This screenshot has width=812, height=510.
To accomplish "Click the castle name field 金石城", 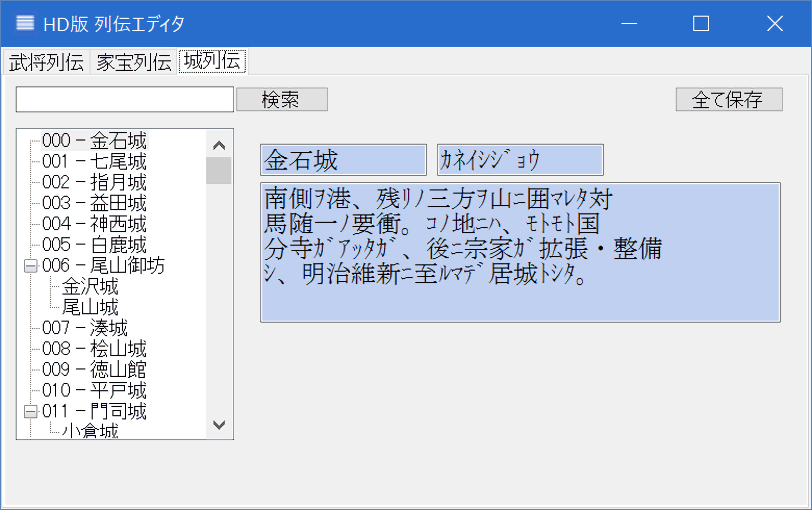I will tap(343, 160).
